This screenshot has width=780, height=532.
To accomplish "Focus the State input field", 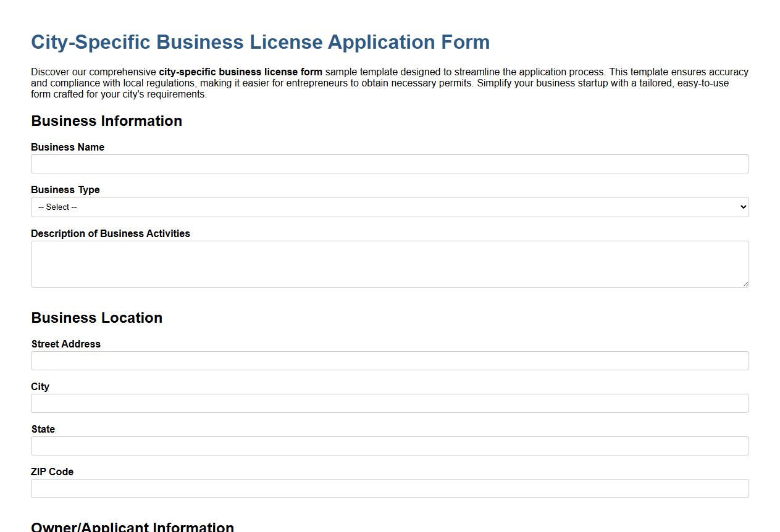I will 390,446.
